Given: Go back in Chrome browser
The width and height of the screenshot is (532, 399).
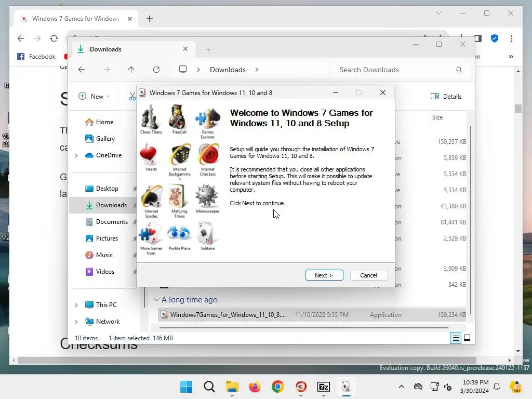Looking at the screenshot, I should [x=21, y=38].
